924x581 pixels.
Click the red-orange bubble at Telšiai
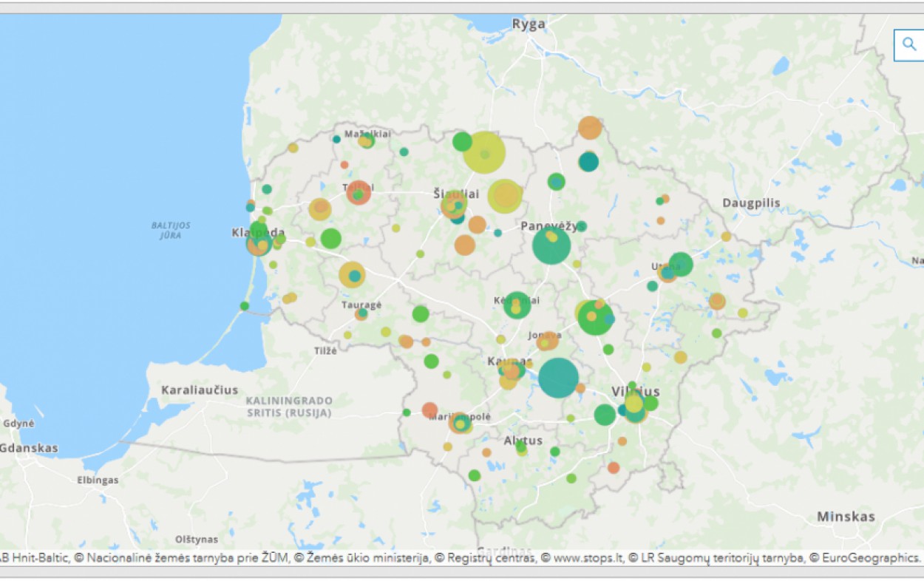(359, 193)
